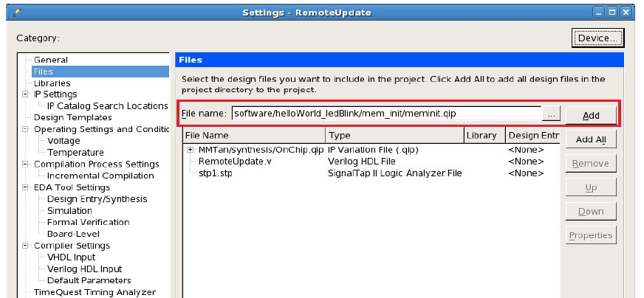Select the General category

tap(51, 60)
